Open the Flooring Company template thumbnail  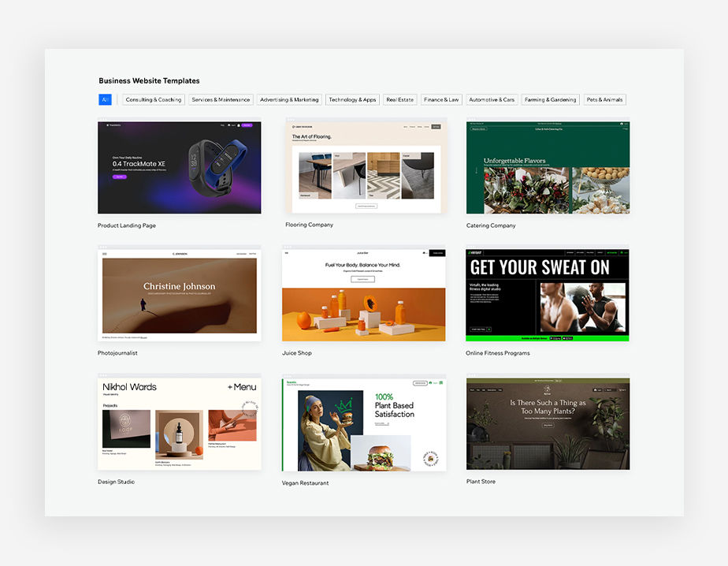364,166
